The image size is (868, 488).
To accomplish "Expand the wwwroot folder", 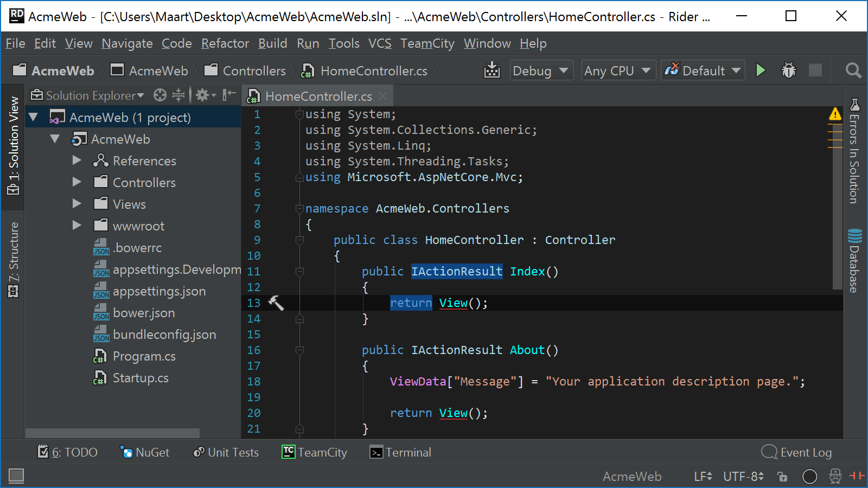I will [76, 226].
